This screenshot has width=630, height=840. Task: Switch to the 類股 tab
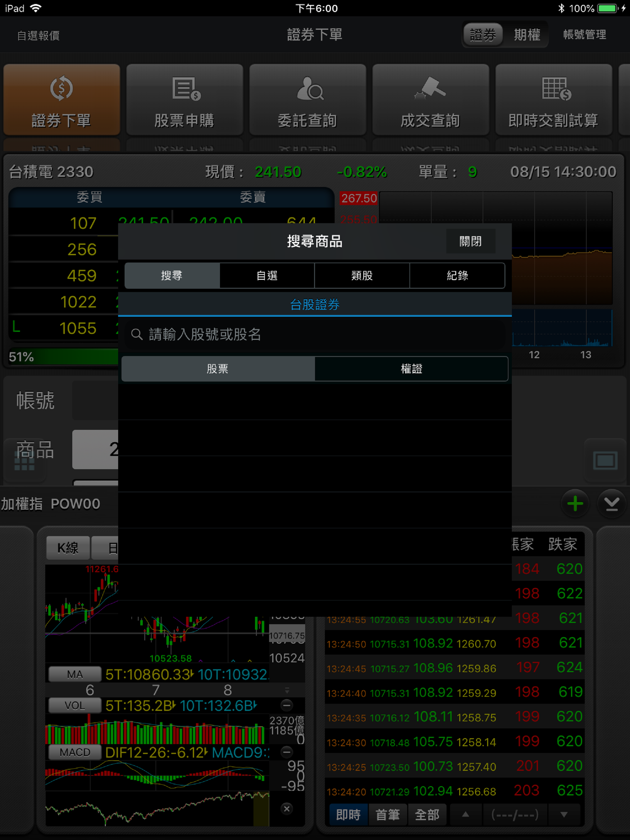(x=362, y=275)
